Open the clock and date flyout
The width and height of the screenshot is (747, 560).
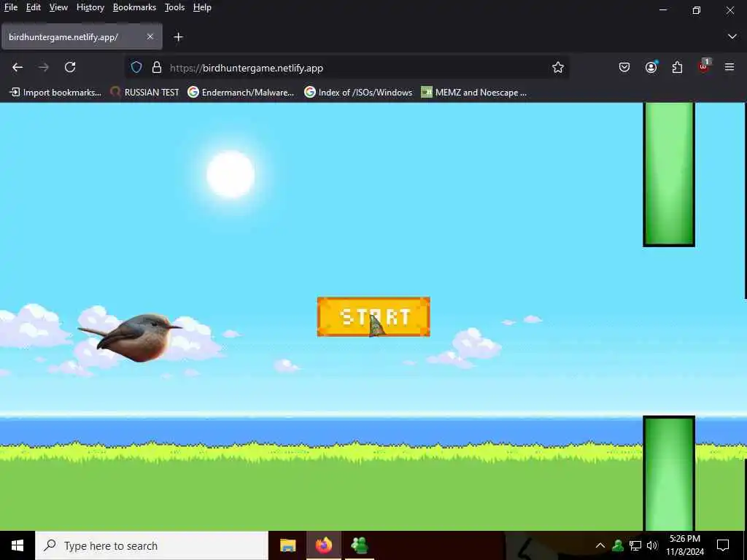(x=684, y=545)
